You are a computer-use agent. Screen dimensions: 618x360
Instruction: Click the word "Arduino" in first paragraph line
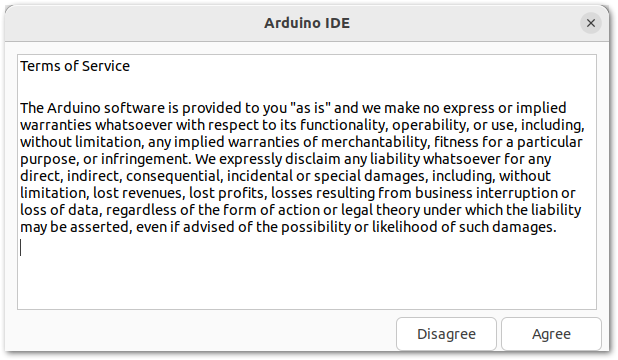click(x=74, y=108)
